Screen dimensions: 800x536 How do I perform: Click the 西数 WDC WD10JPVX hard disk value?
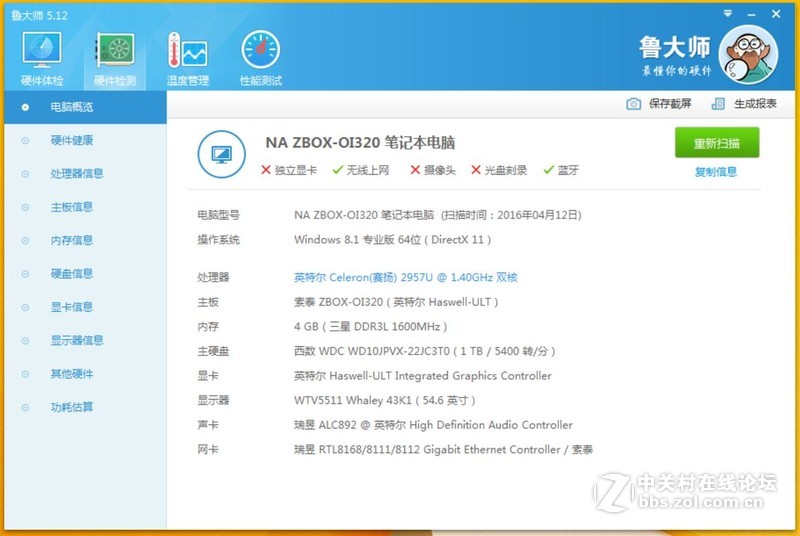(424, 351)
